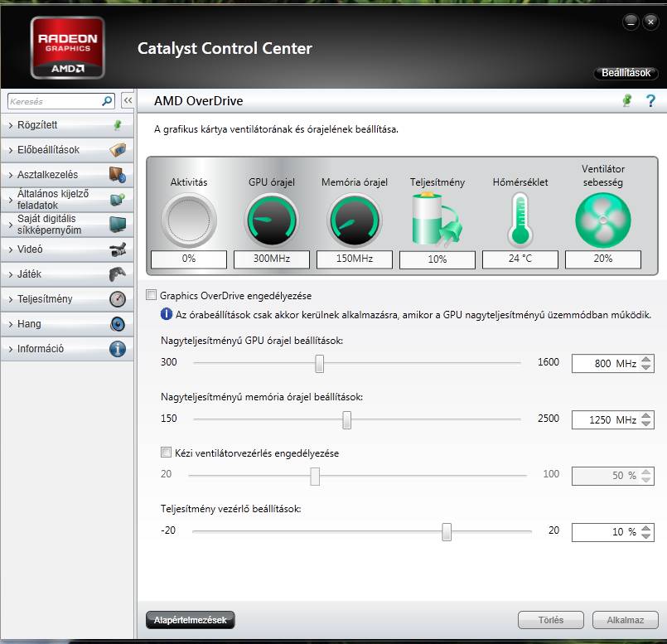The image size is (667, 644).
Task: Decrease power control with 10 % down arrow
Action: pyautogui.click(x=646, y=536)
